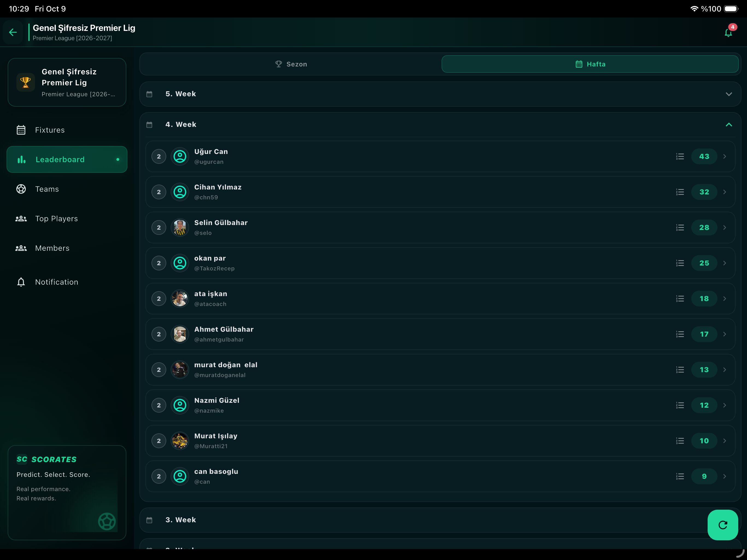Click the score badge 9
The height and width of the screenshot is (560, 747).
(x=704, y=476)
